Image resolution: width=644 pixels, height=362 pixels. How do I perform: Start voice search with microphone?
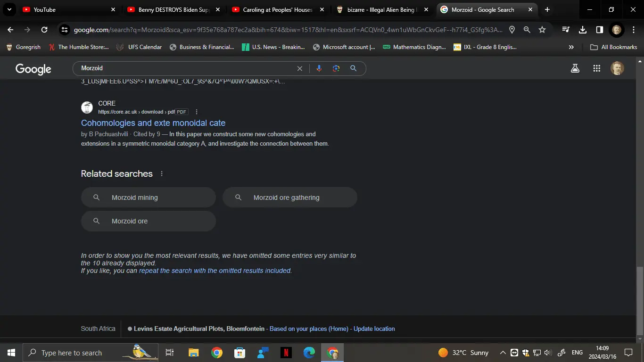pos(319,68)
